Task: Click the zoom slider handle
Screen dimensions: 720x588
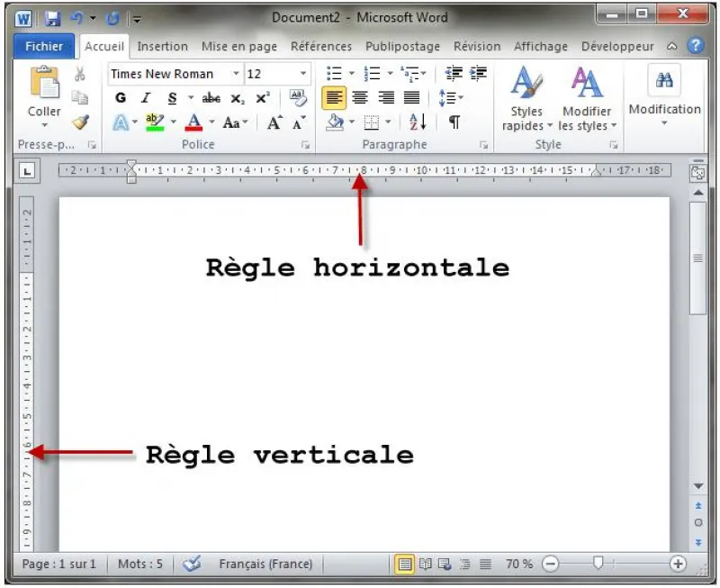Action: (x=598, y=562)
